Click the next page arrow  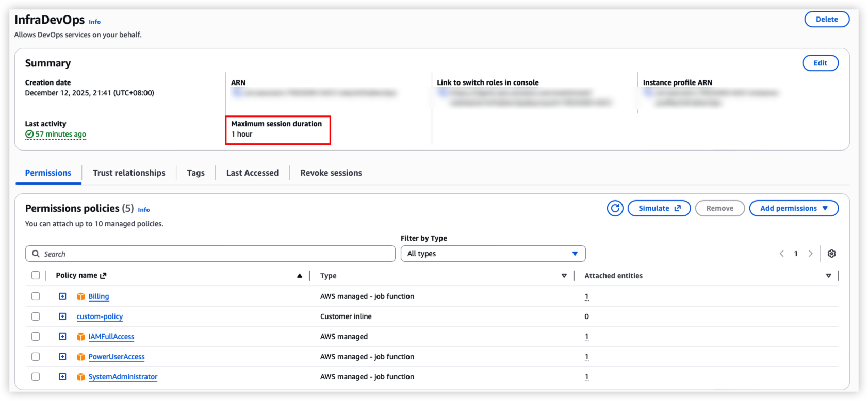pos(810,254)
